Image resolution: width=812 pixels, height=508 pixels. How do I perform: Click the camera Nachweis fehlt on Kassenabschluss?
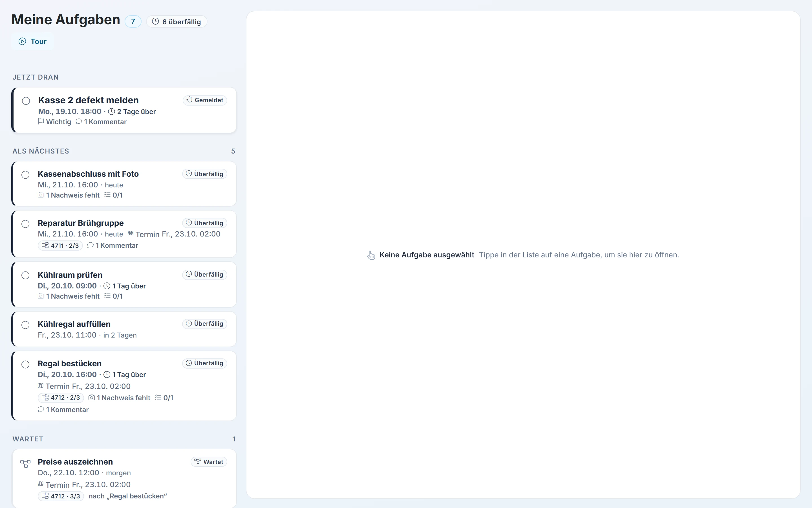click(69, 195)
